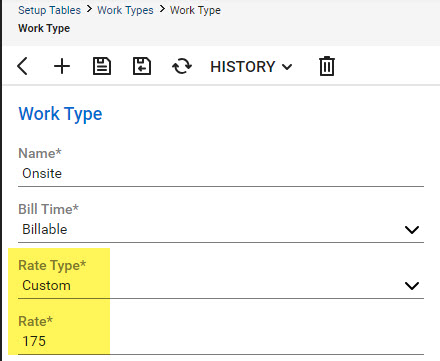Edit the Rate field containing 175
The width and height of the screenshot is (440, 361).
point(221,342)
